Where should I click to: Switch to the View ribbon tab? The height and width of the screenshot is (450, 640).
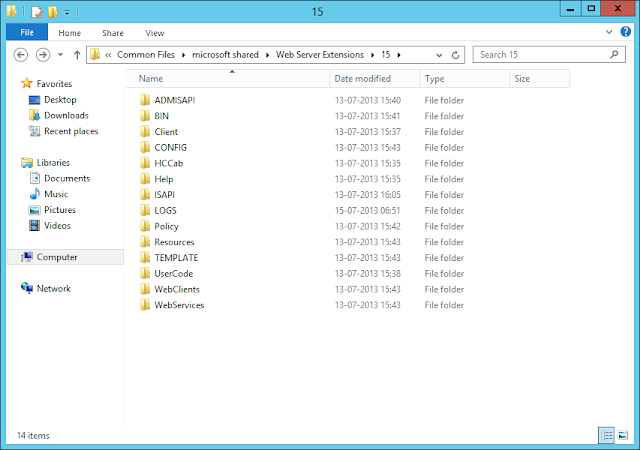[155, 33]
